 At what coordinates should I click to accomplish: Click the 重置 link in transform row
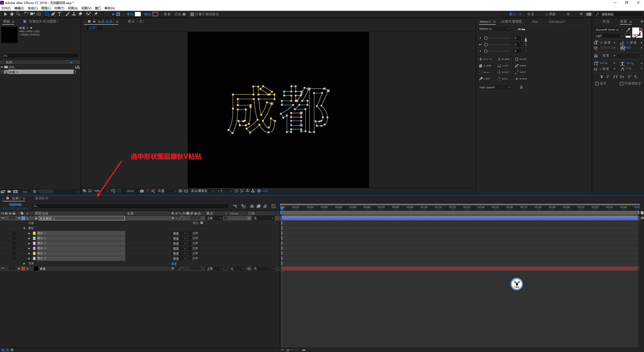(174, 264)
